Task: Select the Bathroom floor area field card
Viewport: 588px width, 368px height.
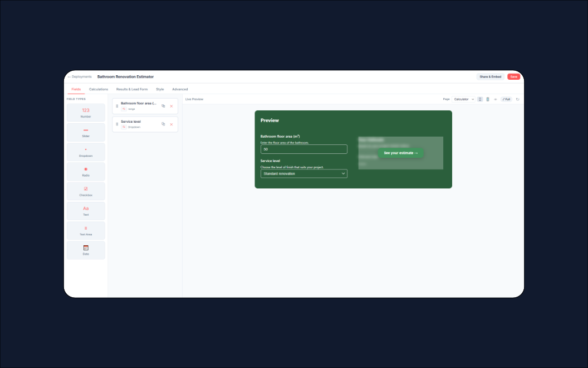Action: pyautogui.click(x=145, y=106)
